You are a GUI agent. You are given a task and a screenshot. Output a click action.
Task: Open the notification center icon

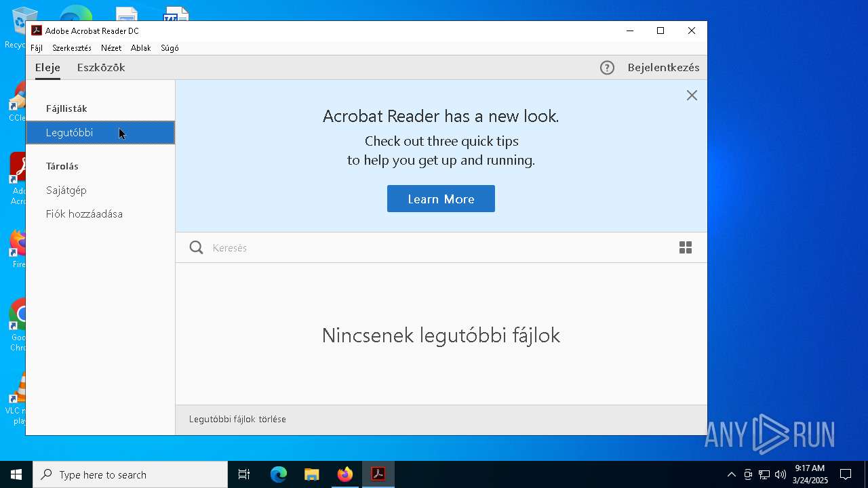pyautogui.click(x=846, y=474)
